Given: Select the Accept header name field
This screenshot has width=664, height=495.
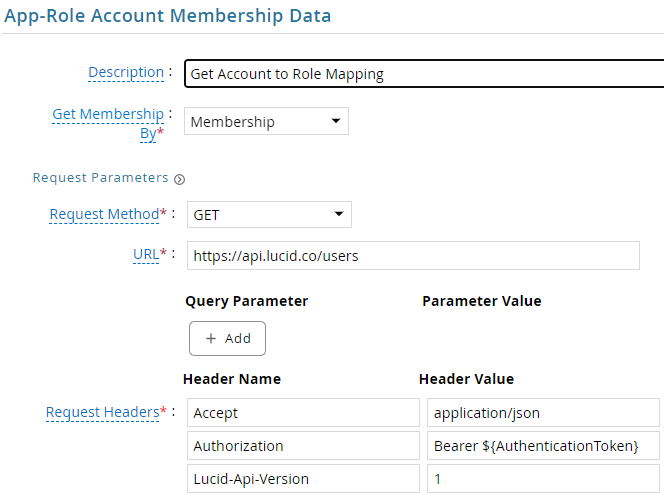Looking at the screenshot, I should pyautogui.click(x=303, y=412).
